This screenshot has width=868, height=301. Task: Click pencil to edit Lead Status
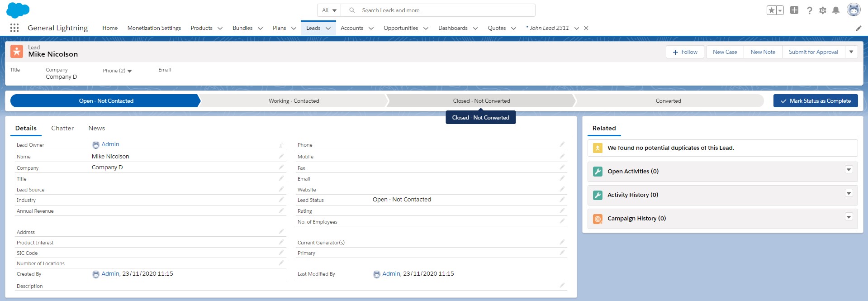pyautogui.click(x=562, y=200)
